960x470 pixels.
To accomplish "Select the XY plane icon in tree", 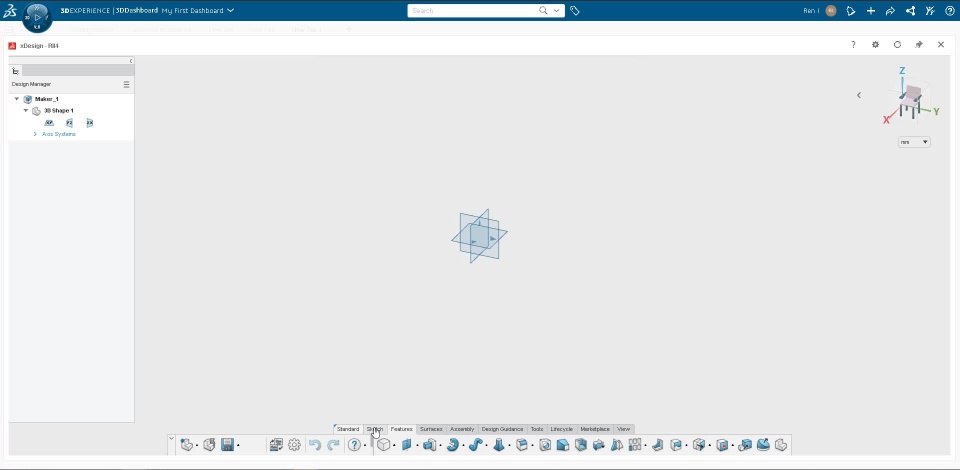I will (x=50, y=123).
